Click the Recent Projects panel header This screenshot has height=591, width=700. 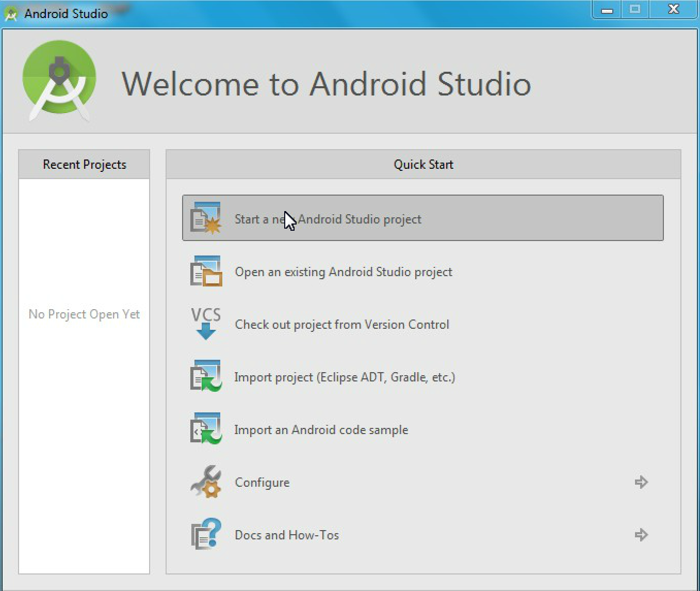(x=84, y=165)
